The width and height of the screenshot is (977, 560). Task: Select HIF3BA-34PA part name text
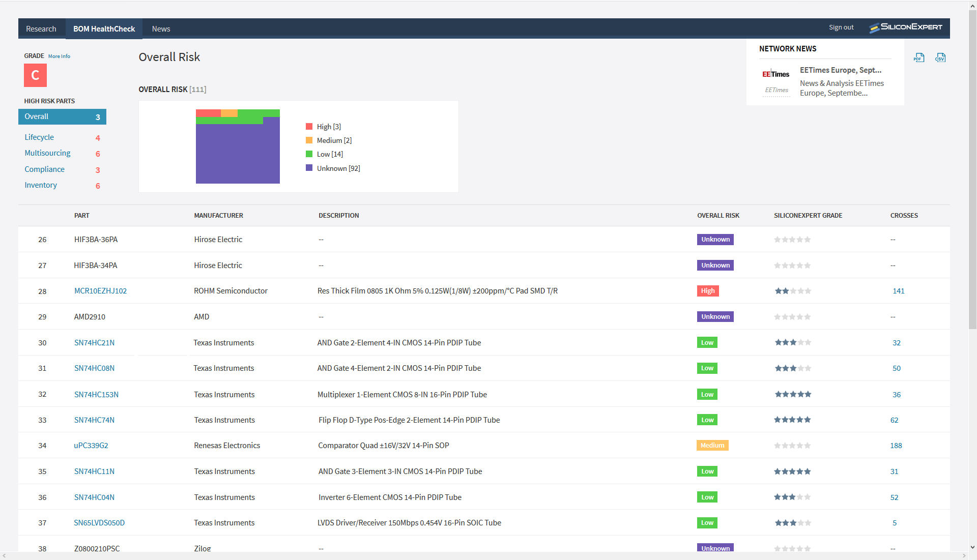(x=96, y=266)
